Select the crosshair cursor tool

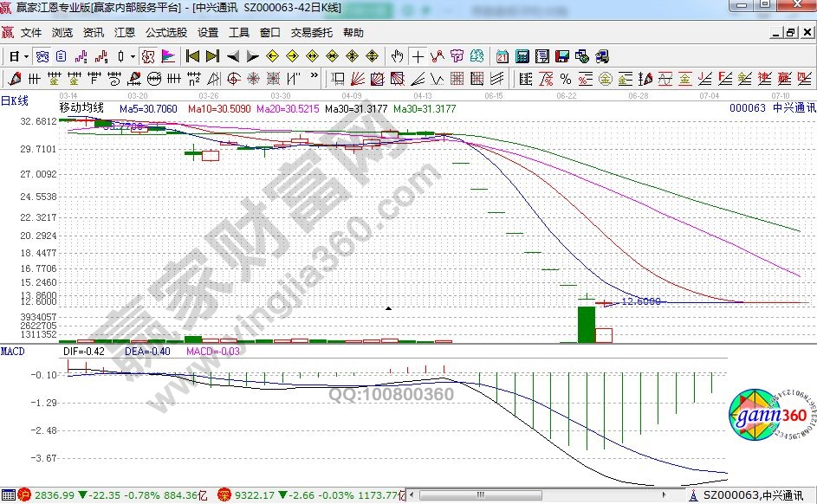tap(418, 56)
